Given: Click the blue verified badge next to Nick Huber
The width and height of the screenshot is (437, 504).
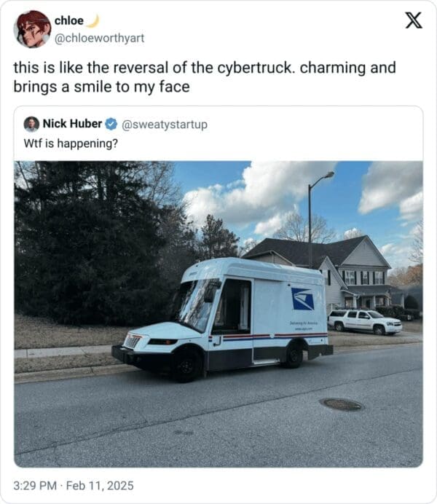Looking at the screenshot, I should tap(111, 124).
